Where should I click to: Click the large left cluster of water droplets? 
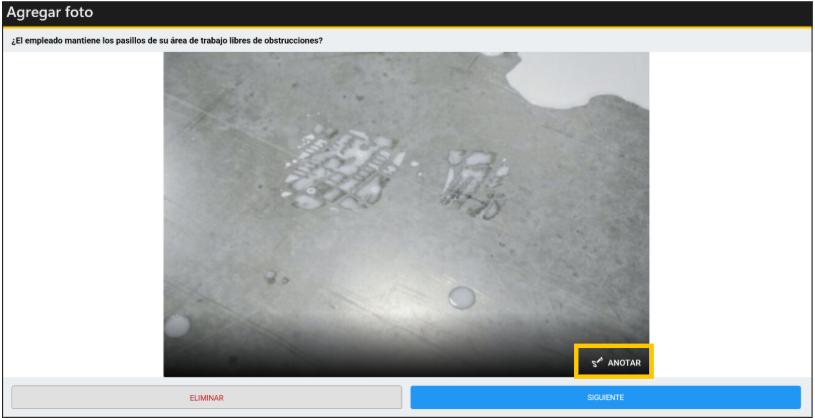coord(345,167)
